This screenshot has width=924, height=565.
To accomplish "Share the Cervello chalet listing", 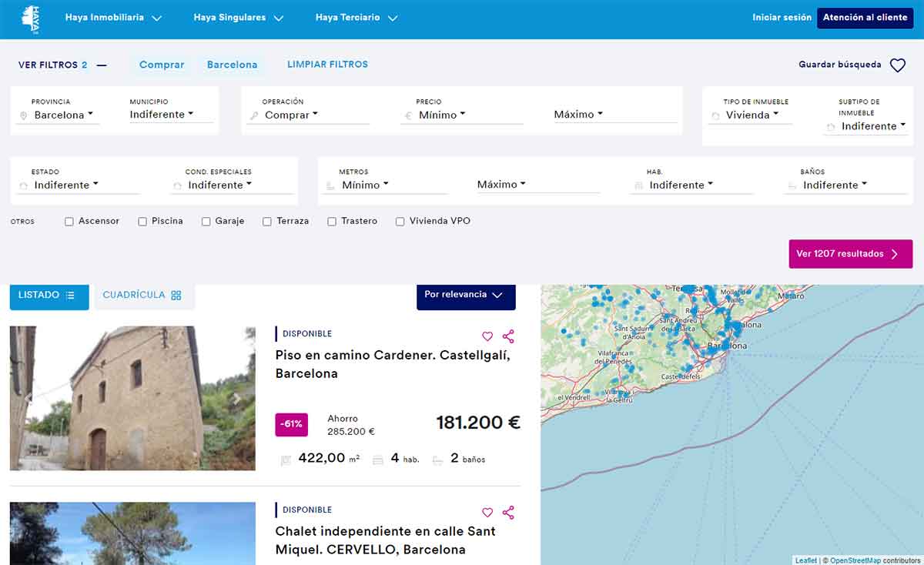I will click(508, 513).
